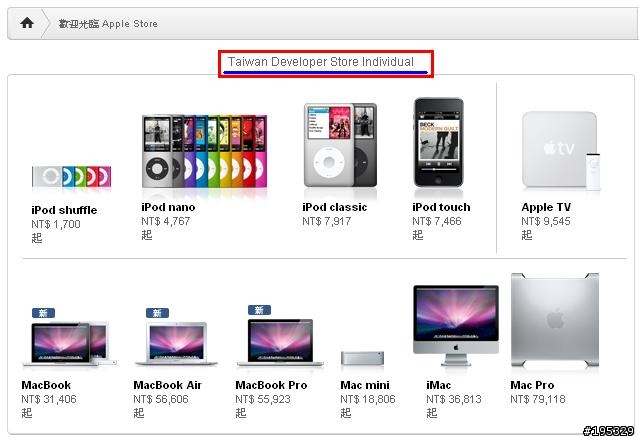Viewport: 639px width, 439px height.
Task: Open the 歡迎光臨 Apple Store breadcrumb
Action: 108,24
